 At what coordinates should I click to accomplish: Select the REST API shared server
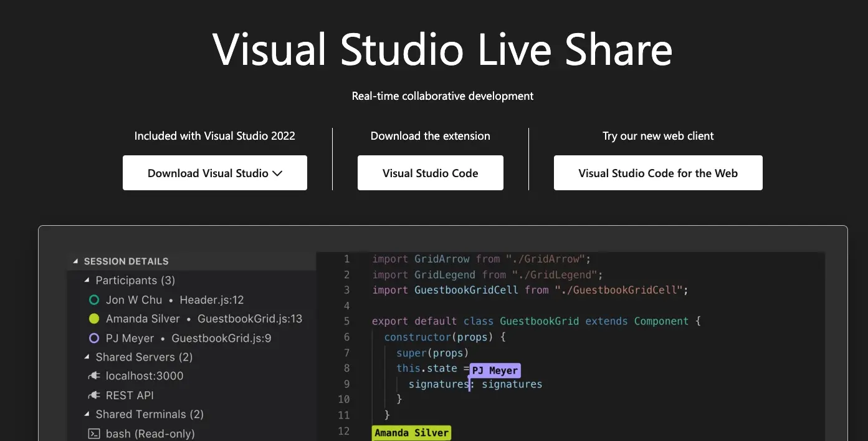pyautogui.click(x=191, y=395)
